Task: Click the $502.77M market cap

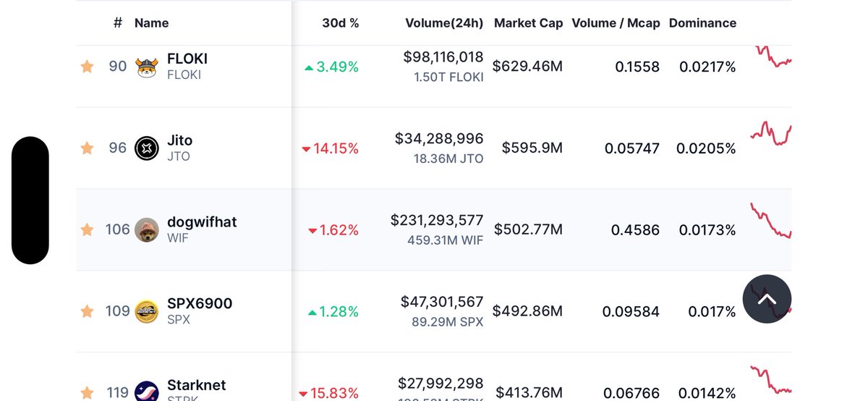Action: (x=528, y=230)
